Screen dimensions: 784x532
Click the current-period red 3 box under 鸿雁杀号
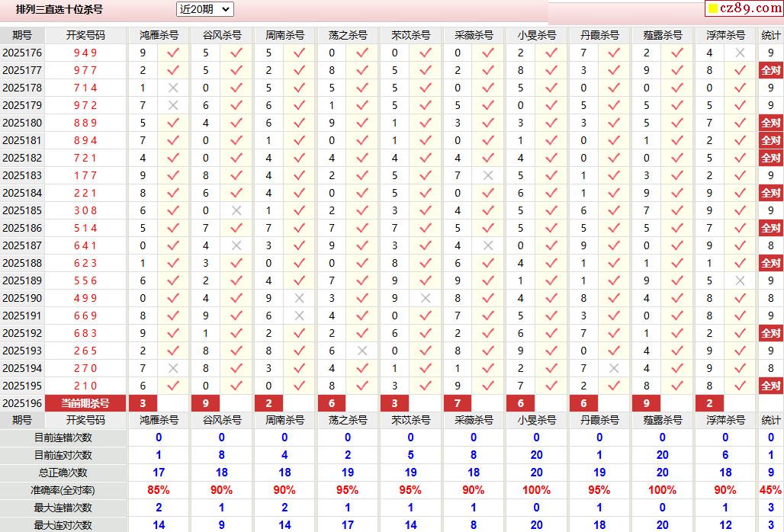[x=143, y=403]
